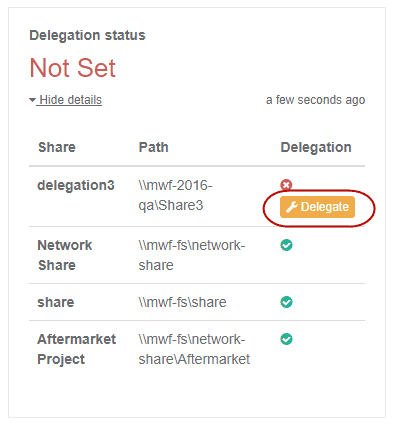
Task: Select the Network Share name
Action: click(x=65, y=255)
